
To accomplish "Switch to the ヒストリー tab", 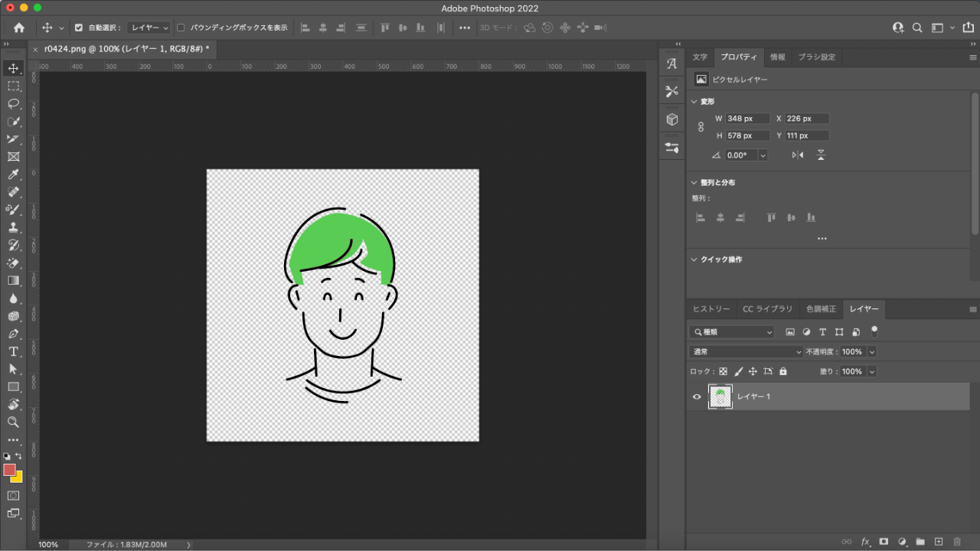I will coord(711,309).
